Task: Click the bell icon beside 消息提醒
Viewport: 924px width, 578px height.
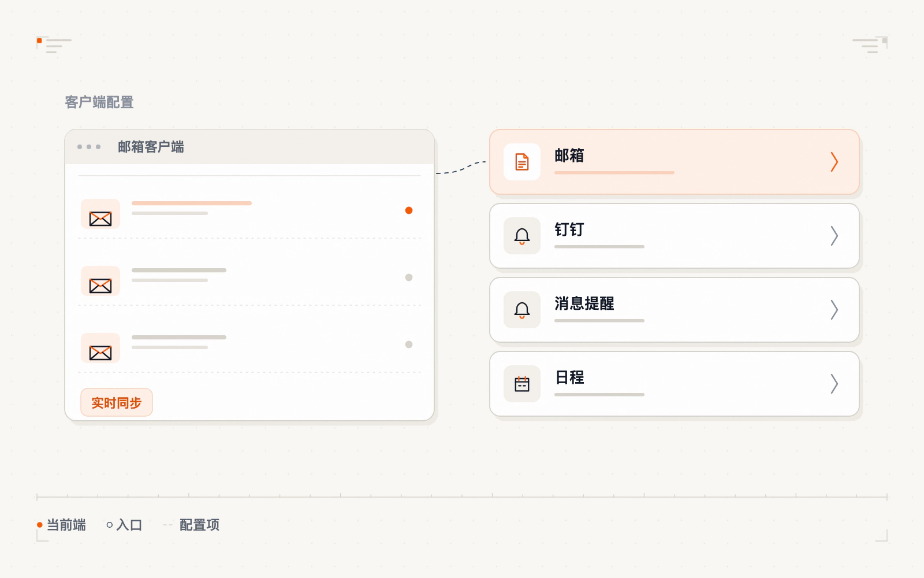Action: coord(522,310)
